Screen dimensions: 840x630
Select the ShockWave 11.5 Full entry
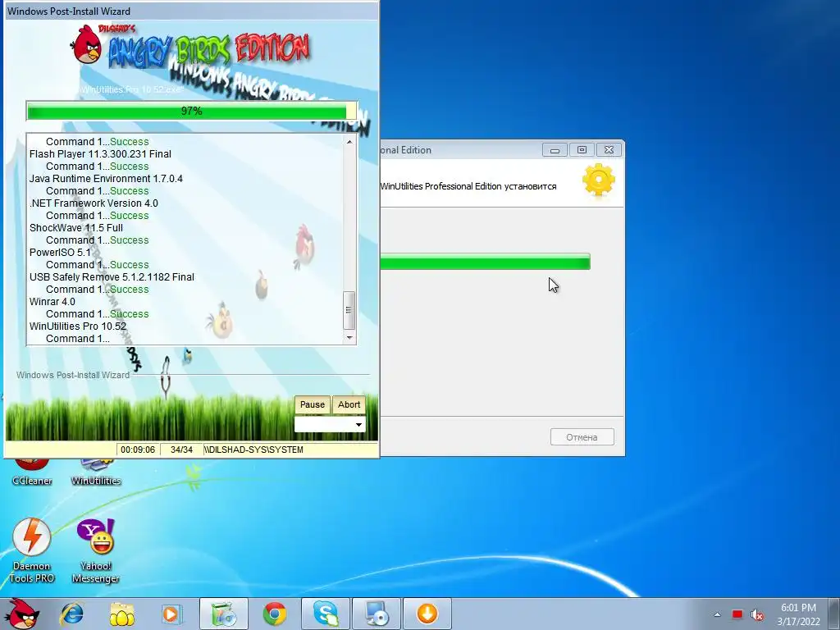tap(76, 228)
